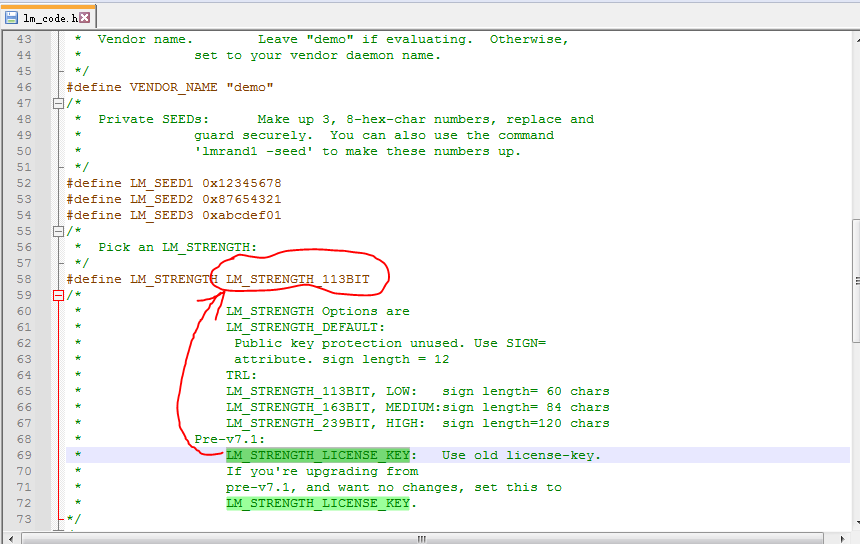Image resolution: width=860 pixels, height=544 pixels.
Task: Click 'Pre-v7.1:' on line 68
Action: (x=230, y=439)
